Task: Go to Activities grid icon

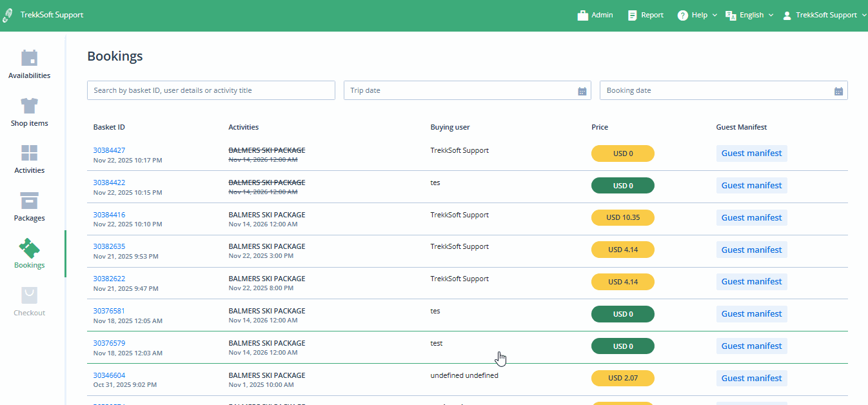Action: [x=30, y=153]
